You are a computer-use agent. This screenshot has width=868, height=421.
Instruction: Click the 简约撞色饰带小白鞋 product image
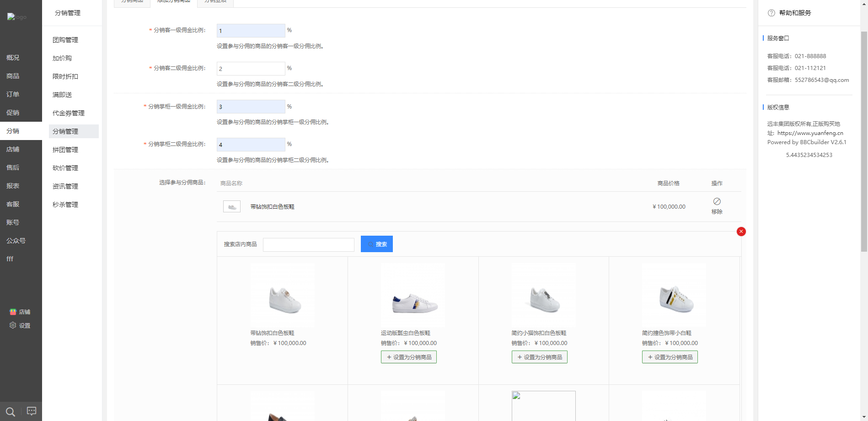click(x=674, y=295)
